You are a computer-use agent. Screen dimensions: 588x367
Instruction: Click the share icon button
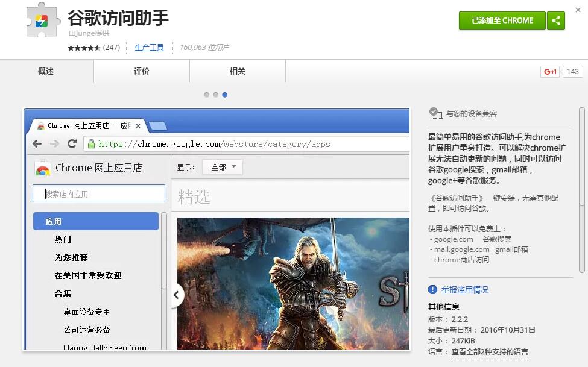pos(556,20)
